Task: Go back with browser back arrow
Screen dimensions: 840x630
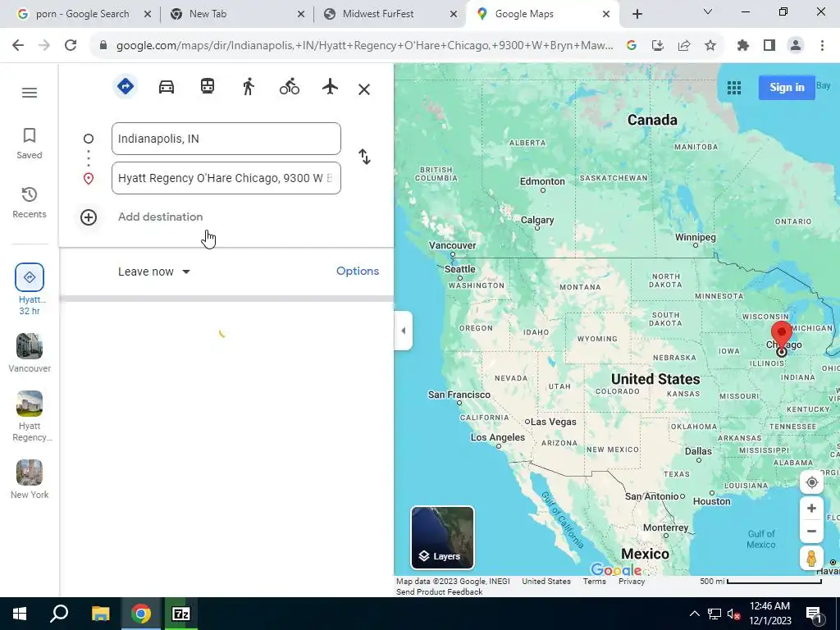Action: point(18,46)
